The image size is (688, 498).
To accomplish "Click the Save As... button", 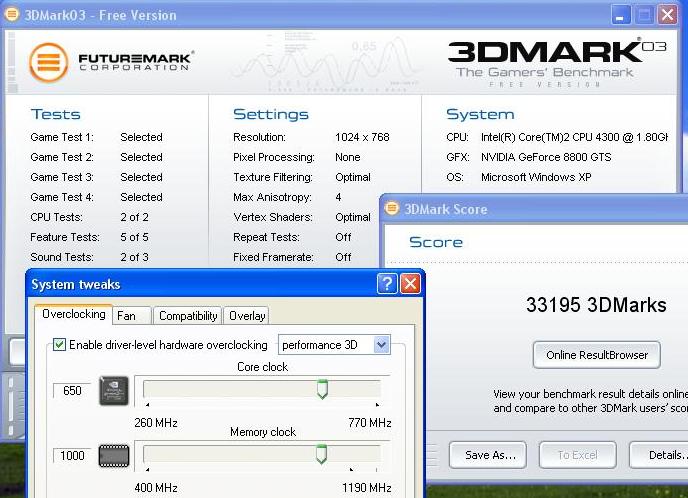I will tap(488, 455).
